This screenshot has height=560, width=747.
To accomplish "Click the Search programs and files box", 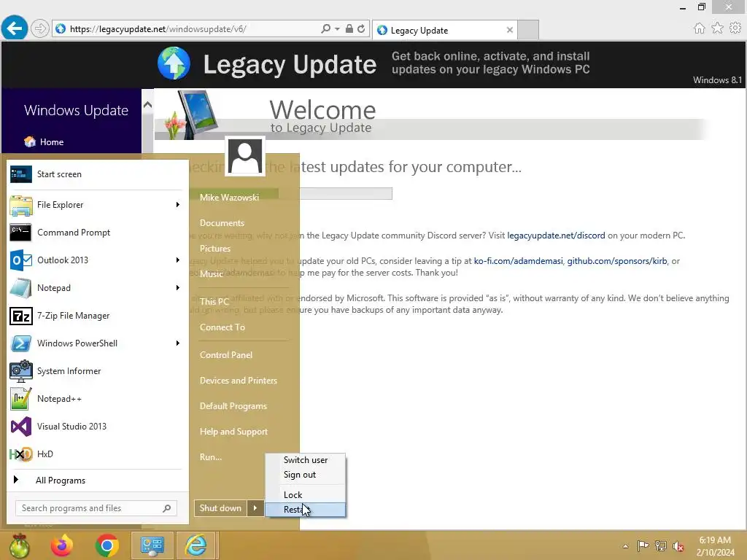I will [x=96, y=508].
